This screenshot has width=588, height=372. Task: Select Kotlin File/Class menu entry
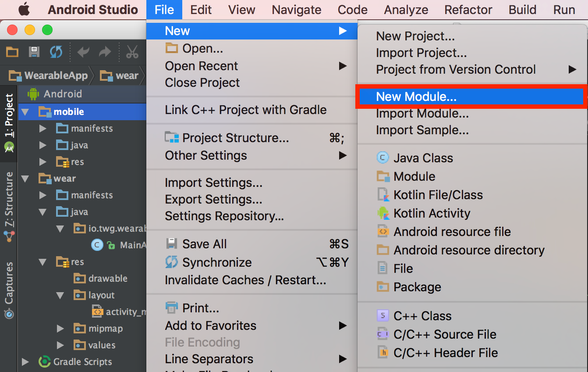tap(438, 195)
